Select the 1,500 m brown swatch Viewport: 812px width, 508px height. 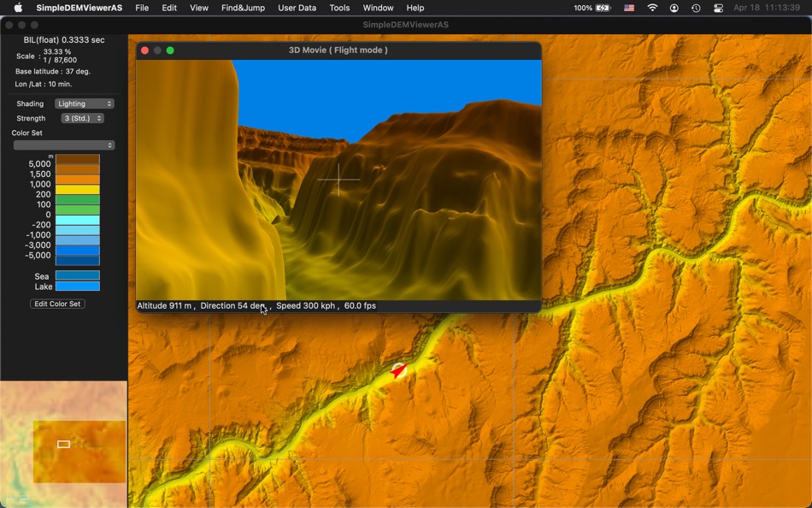pos(78,169)
